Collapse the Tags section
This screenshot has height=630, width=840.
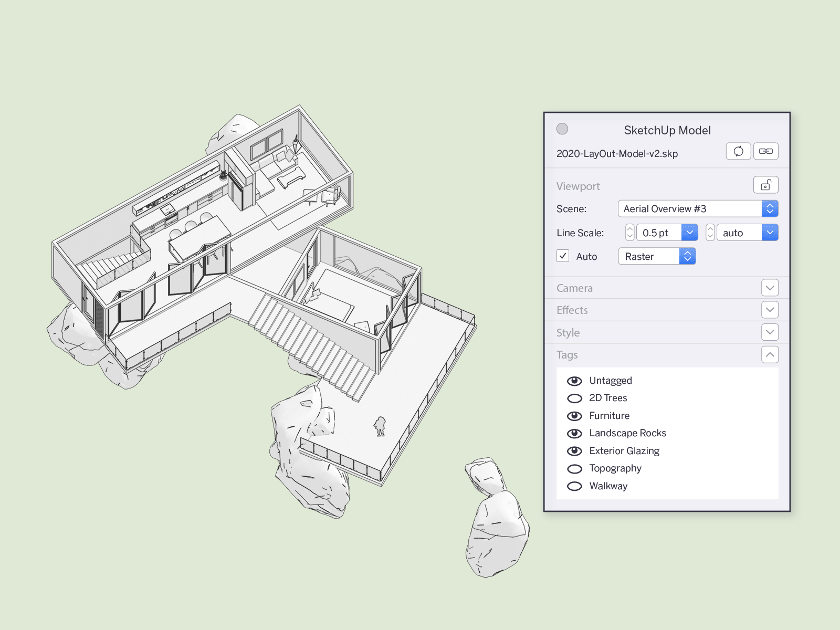coord(770,354)
